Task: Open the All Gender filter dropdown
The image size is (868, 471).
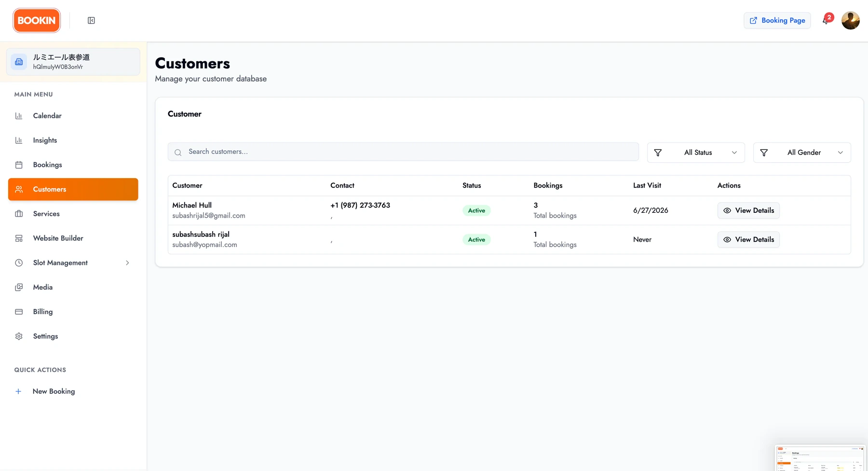Action: pos(802,152)
